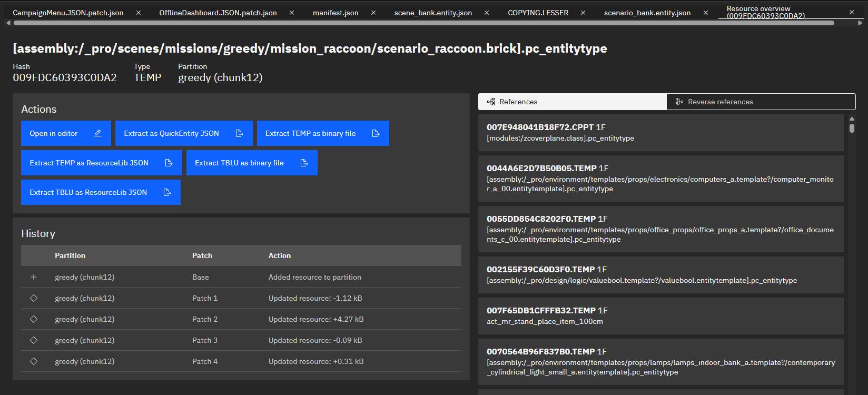Click export icon on Extract TBLU as binary file
The width and height of the screenshot is (868, 395).
(x=304, y=163)
